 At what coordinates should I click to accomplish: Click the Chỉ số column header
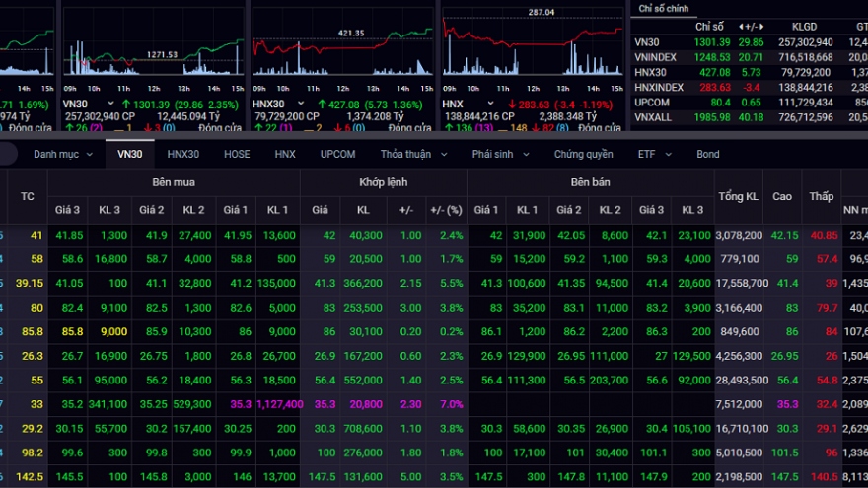click(x=709, y=27)
